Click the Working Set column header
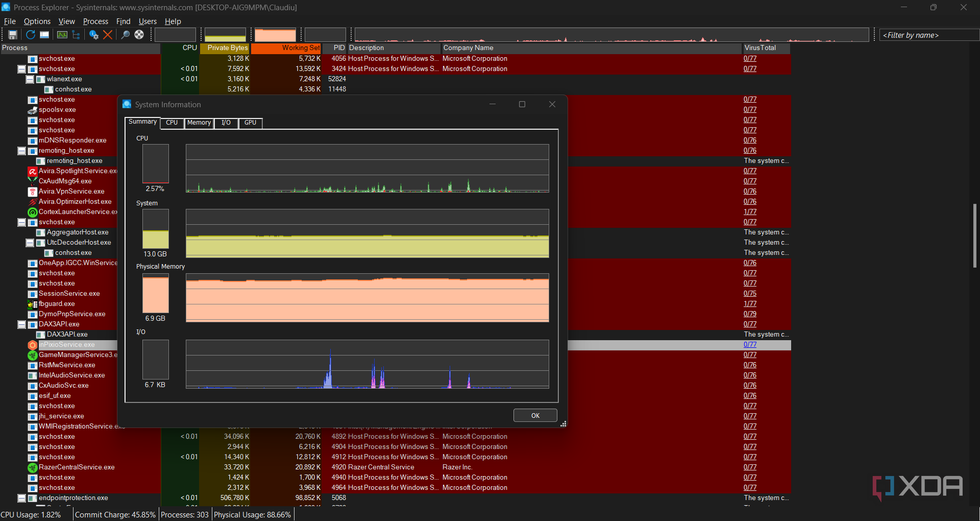Screen dimensions: 980x521 [286, 48]
